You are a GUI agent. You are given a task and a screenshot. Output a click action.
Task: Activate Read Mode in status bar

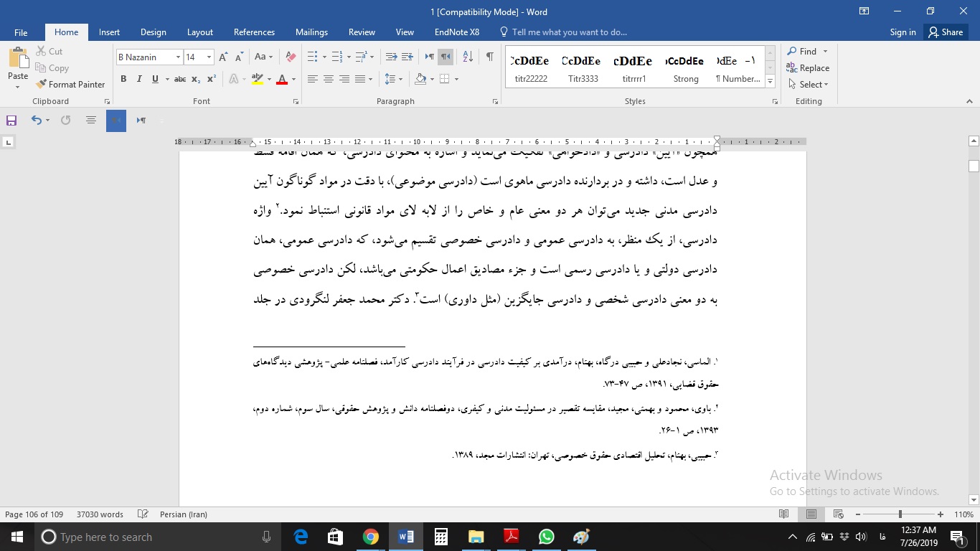784,514
